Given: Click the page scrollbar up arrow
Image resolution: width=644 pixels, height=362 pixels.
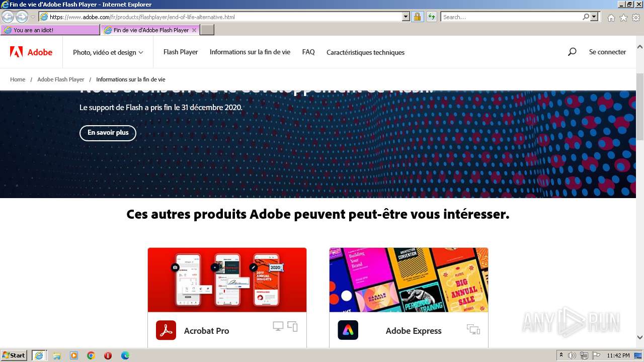Looking at the screenshot, I should pos(640,47).
